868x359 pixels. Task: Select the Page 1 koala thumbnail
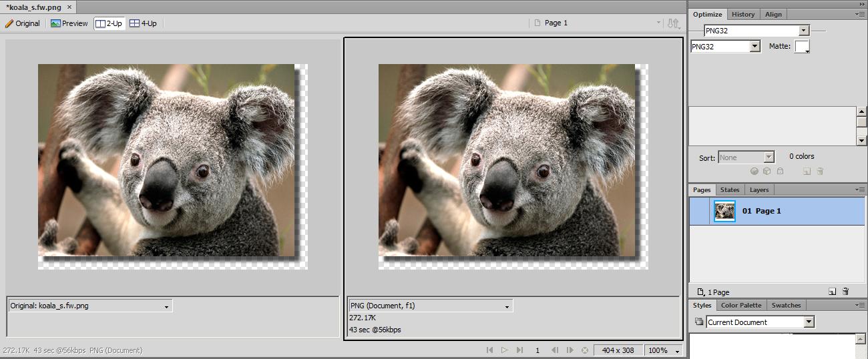pos(724,212)
